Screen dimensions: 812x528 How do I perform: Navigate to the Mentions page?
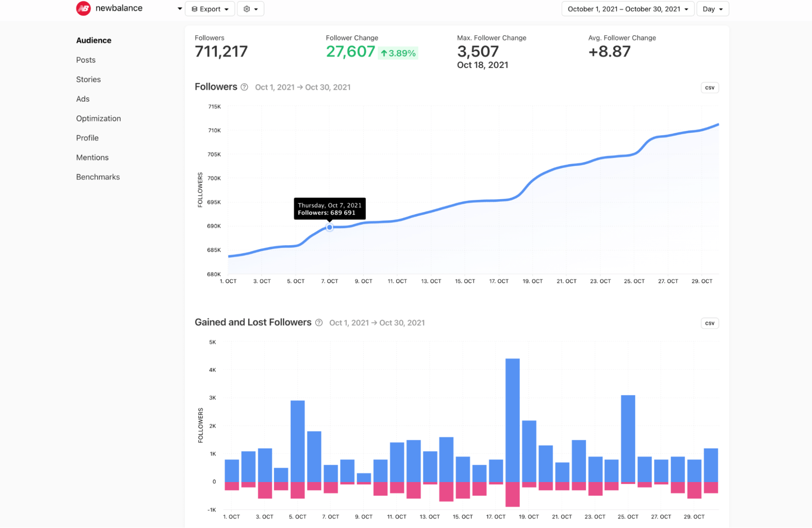pyautogui.click(x=92, y=157)
